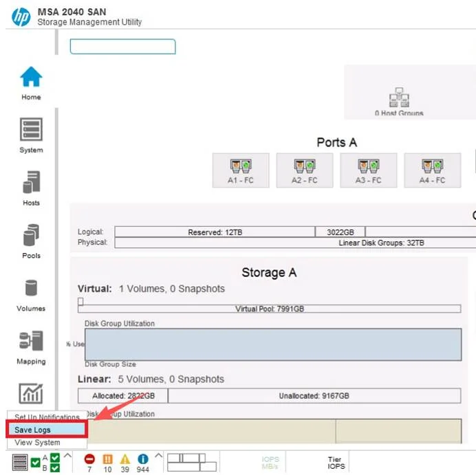This screenshot has height=475, width=476.
Task: Expand the system health panel caret
Action: (x=67, y=456)
